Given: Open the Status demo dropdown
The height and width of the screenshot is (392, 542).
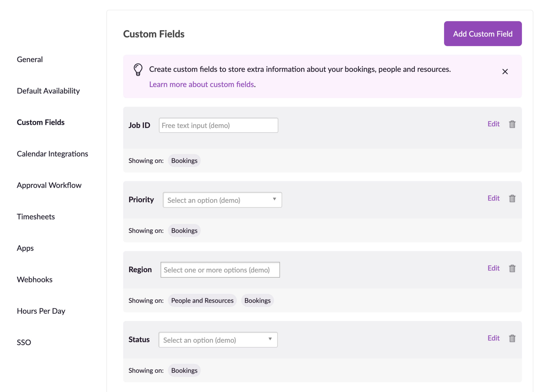Looking at the screenshot, I should pos(218,340).
